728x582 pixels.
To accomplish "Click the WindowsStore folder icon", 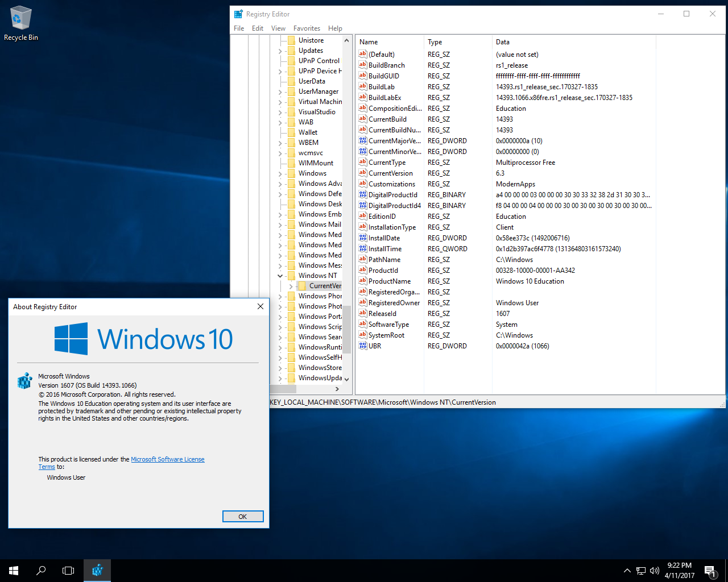I will click(x=291, y=368).
